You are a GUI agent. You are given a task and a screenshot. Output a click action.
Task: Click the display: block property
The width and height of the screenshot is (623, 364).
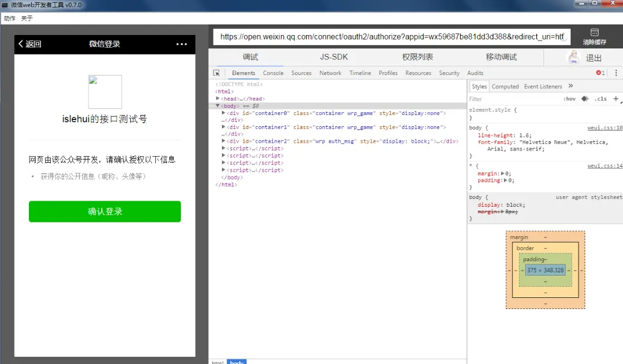(x=501, y=205)
